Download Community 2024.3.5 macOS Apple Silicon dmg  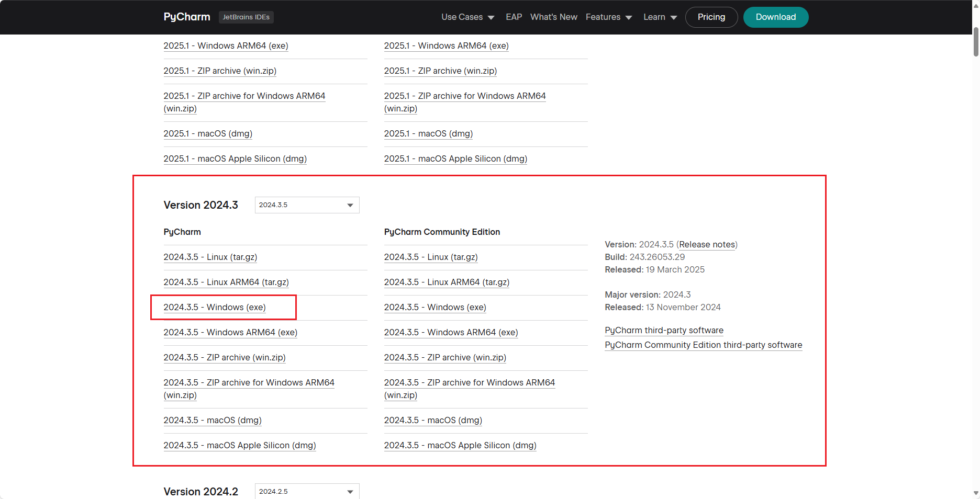point(460,445)
